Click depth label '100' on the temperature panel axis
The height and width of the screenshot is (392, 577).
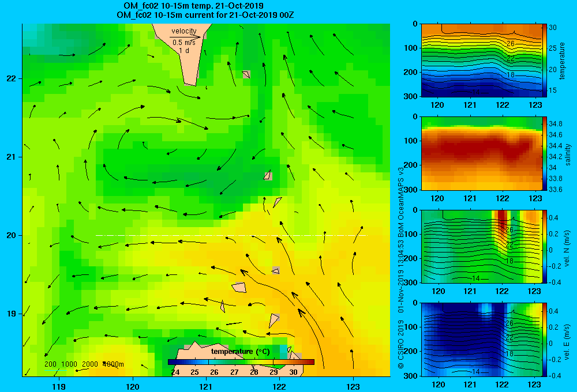coord(412,48)
